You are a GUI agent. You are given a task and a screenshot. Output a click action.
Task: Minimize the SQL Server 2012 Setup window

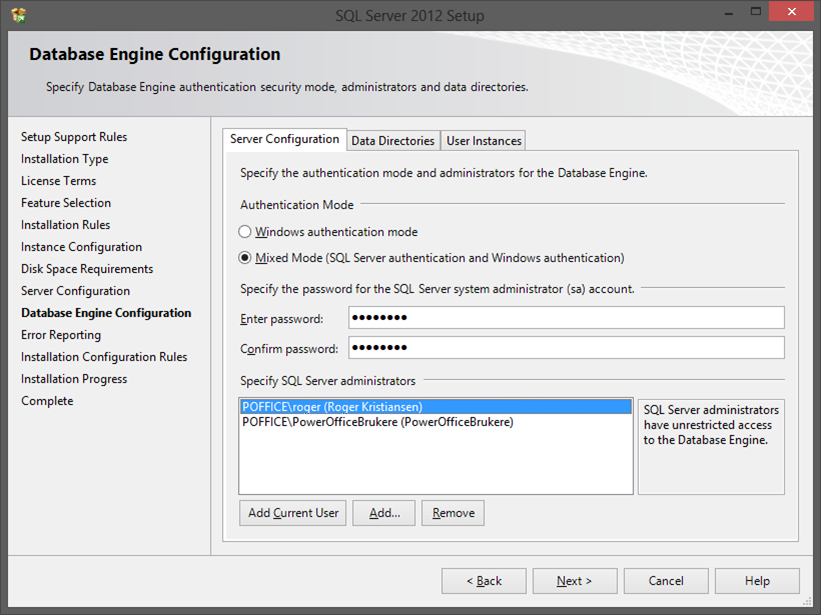tap(729, 12)
